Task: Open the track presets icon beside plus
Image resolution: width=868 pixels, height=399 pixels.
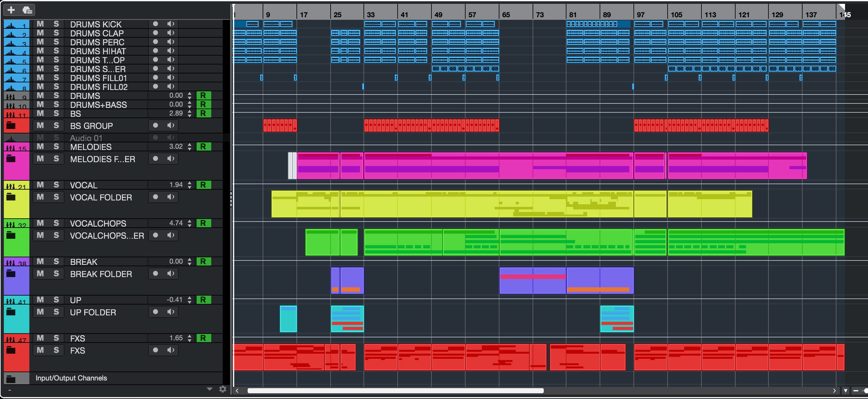Action: [x=27, y=10]
